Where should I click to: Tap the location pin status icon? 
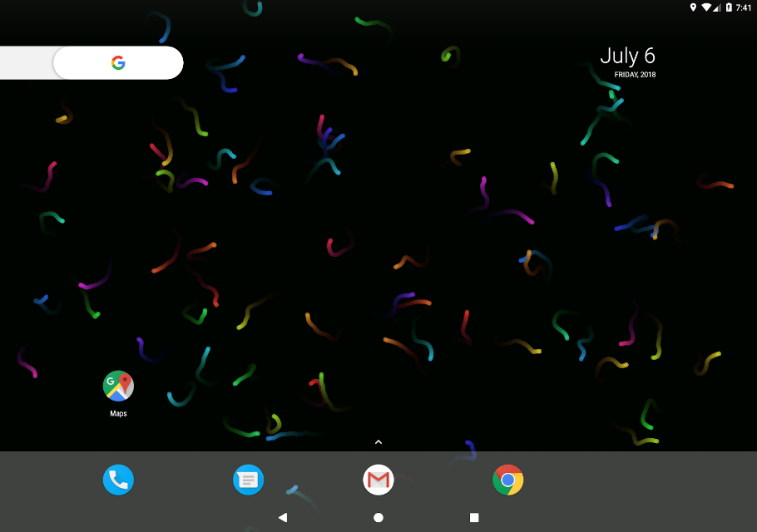(693, 7)
